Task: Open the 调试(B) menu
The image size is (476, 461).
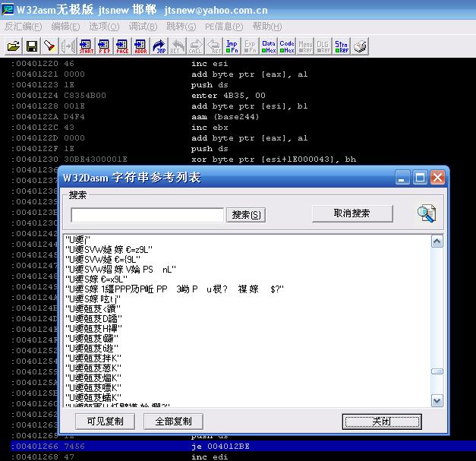Action: 143,27
